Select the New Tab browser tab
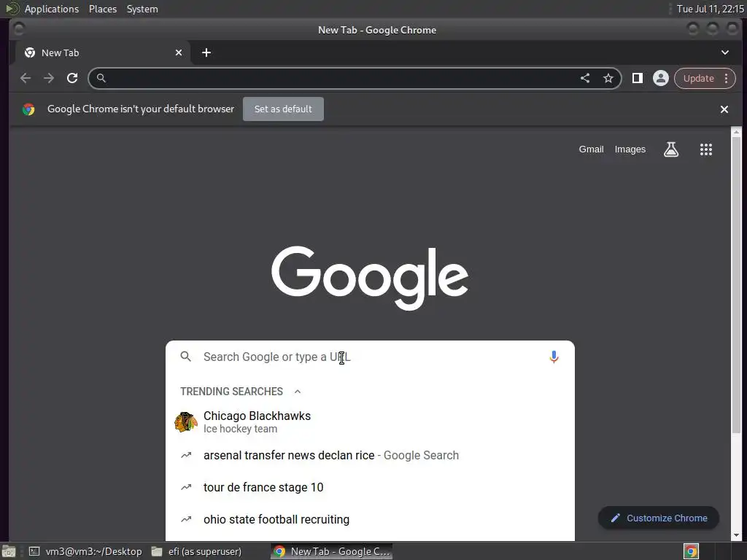 tap(103, 52)
